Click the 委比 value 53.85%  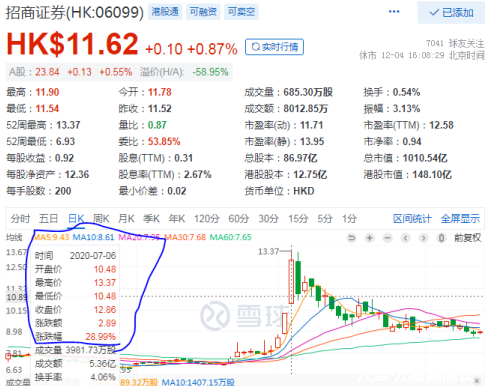point(164,141)
